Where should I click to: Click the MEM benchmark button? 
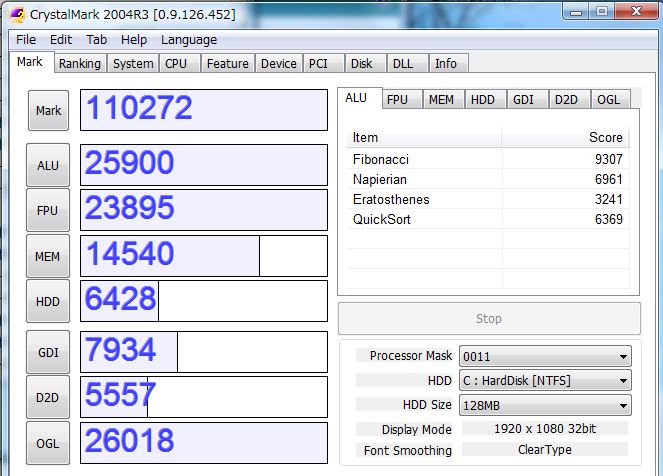point(47,257)
